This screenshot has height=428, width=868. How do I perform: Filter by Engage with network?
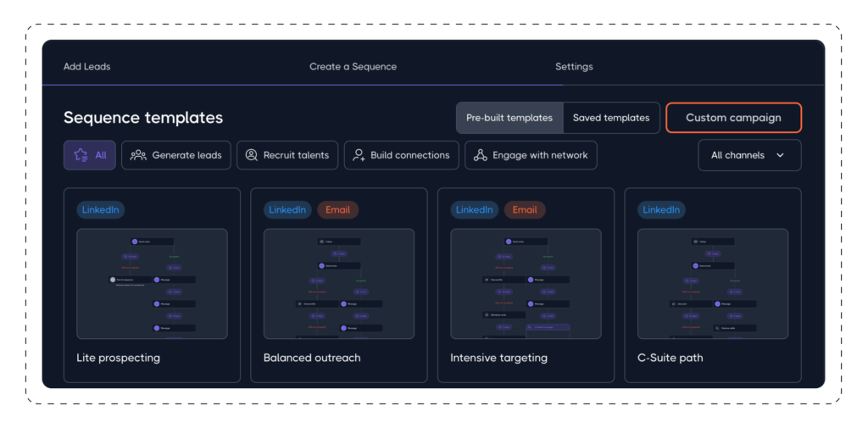[x=531, y=155]
